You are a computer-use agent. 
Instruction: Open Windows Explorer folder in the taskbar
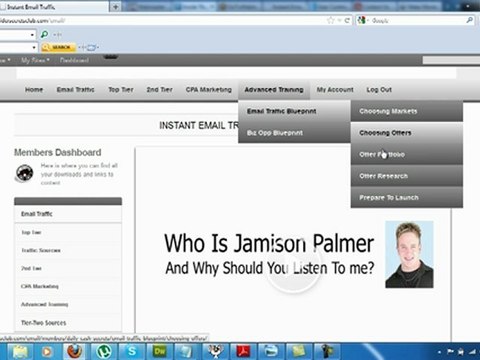20,351
